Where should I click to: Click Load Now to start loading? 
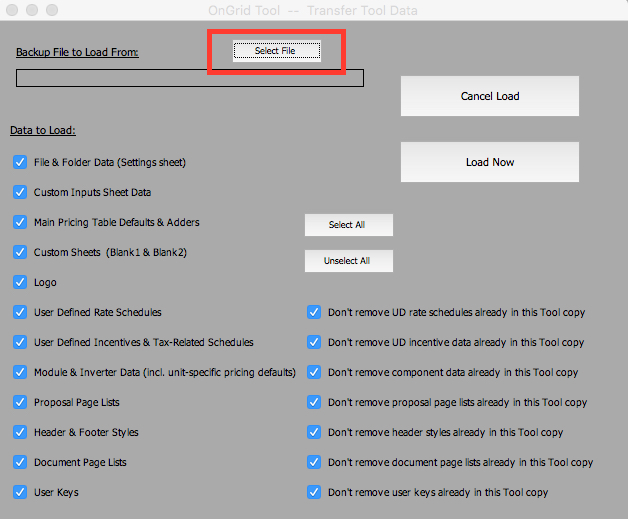[489, 162]
